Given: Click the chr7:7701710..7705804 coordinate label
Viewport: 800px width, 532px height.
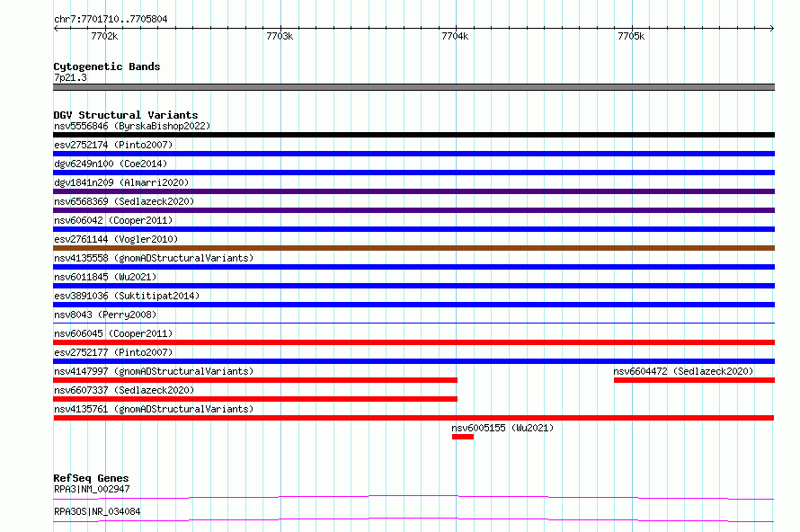Looking at the screenshot, I should click(x=111, y=19).
